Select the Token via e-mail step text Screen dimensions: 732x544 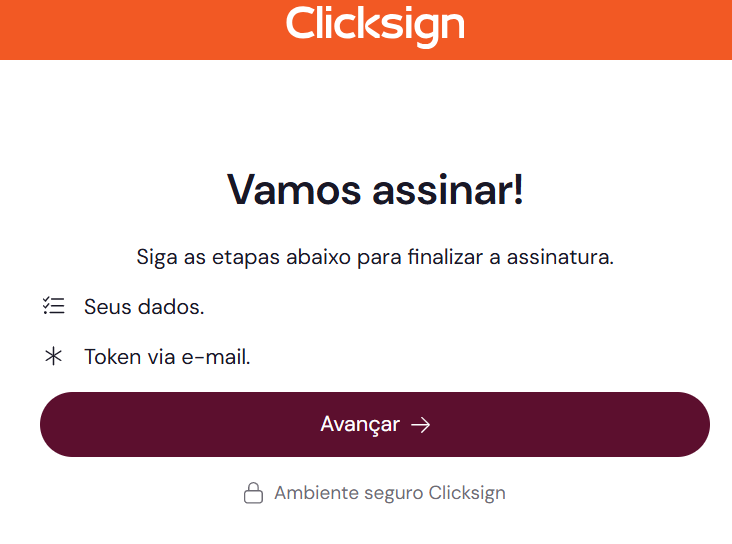[167, 357]
